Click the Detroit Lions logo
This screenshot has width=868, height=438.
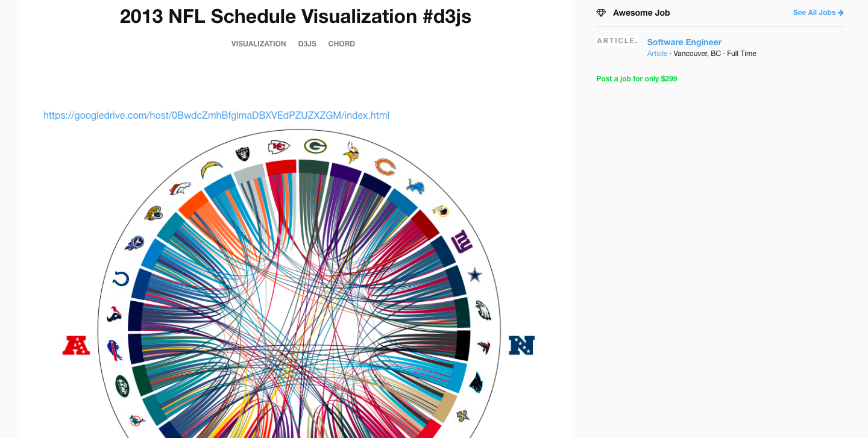[x=415, y=186]
